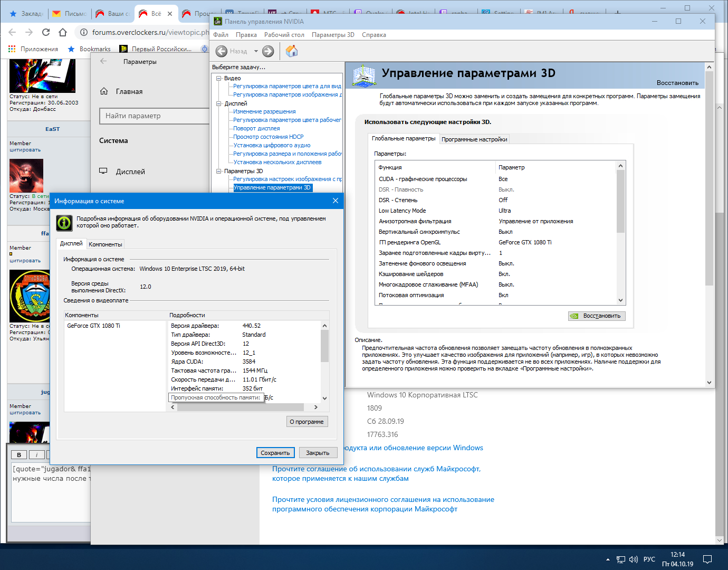The width and height of the screenshot is (728, 570).
Task: Click the Chrome address bar URL
Action: click(150, 32)
